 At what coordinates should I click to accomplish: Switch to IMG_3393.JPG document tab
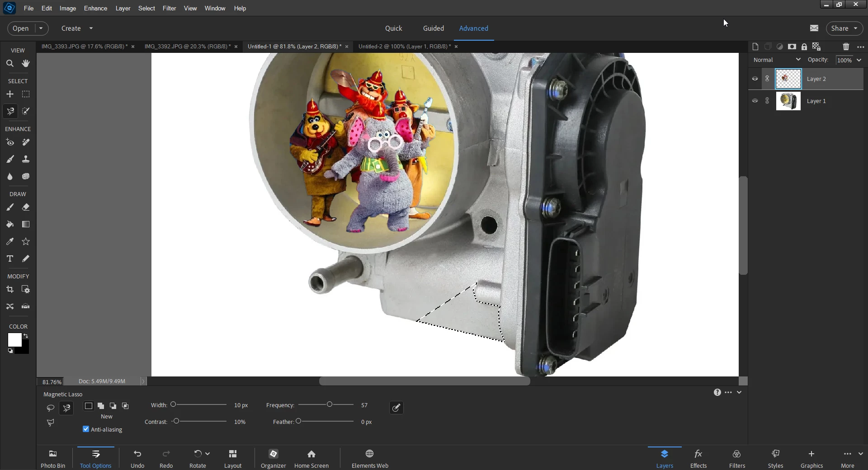pos(85,46)
